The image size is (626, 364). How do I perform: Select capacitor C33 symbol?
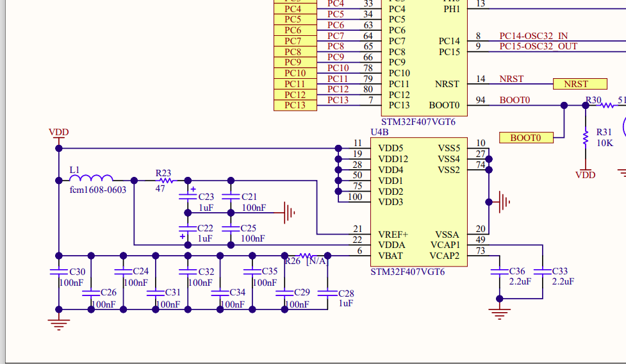[x=543, y=272]
